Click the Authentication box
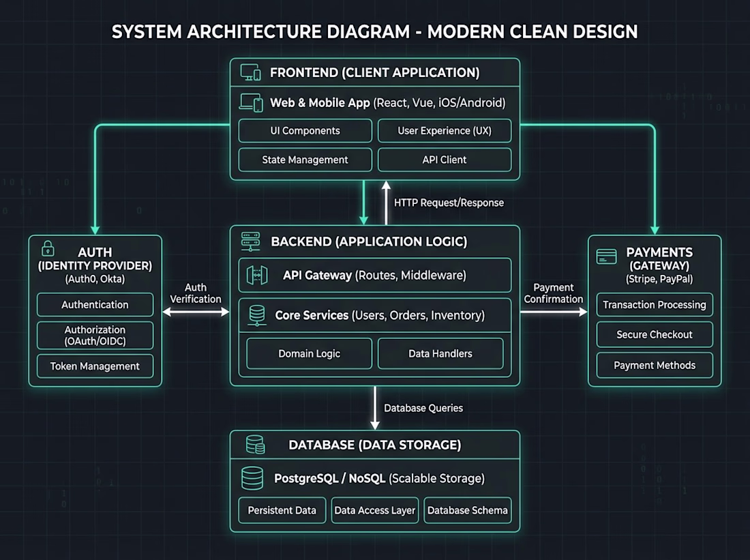The height and width of the screenshot is (560, 750). pyautogui.click(x=95, y=305)
